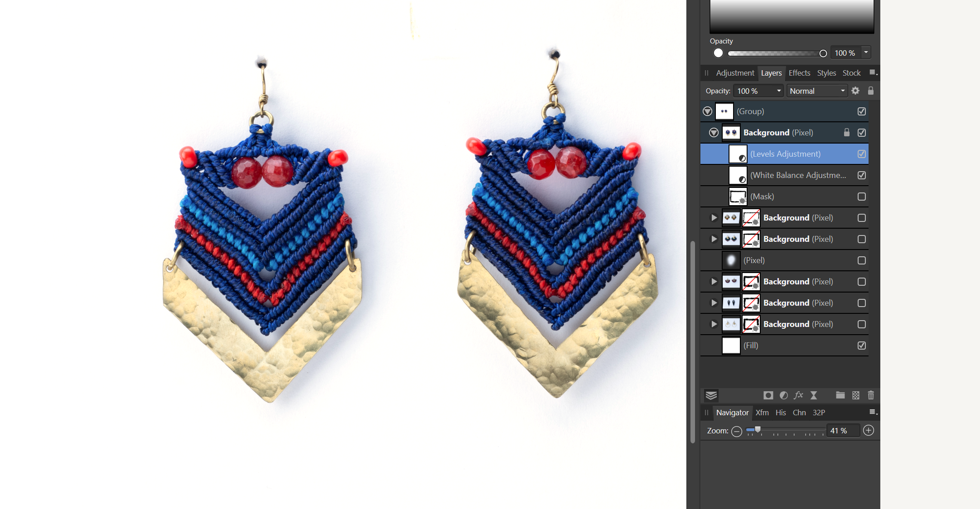Click the Navigator zoom slider handle
The width and height of the screenshot is (980, 509).
pyautogui.click(x=758, y=430)
